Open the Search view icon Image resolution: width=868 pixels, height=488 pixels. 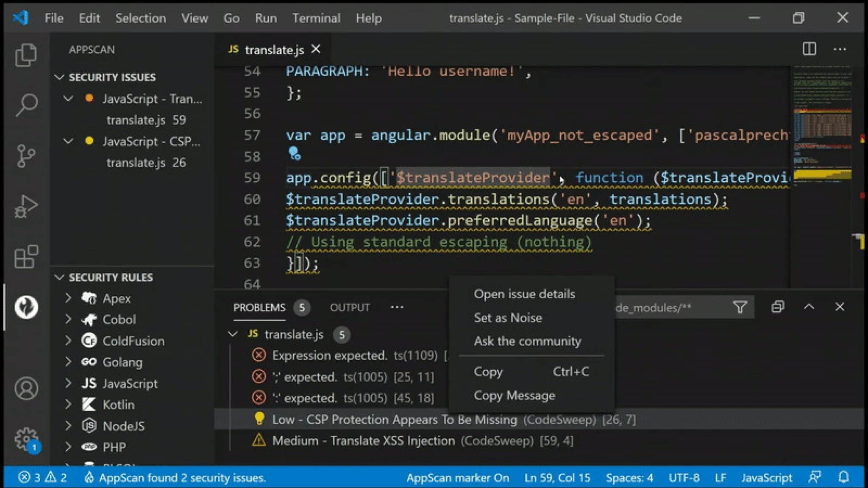pyautogui.click(x=26, y=105)
